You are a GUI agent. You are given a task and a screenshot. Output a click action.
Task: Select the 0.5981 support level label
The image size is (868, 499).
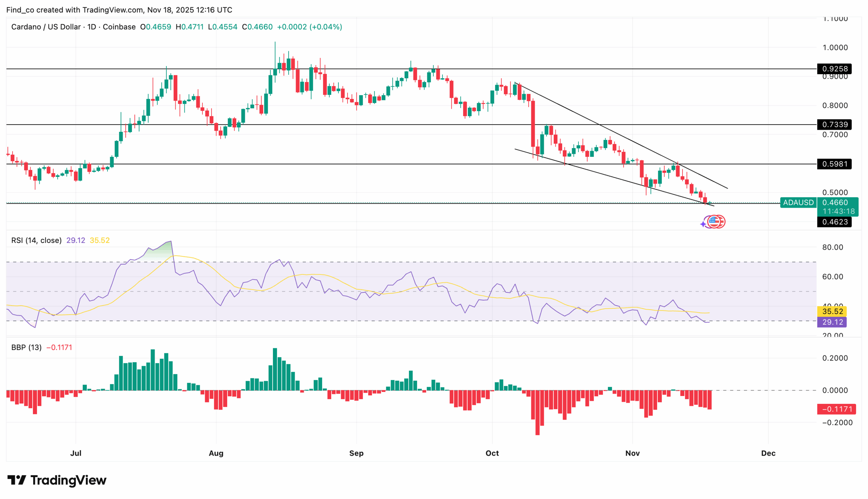click(x=835, y=164)
